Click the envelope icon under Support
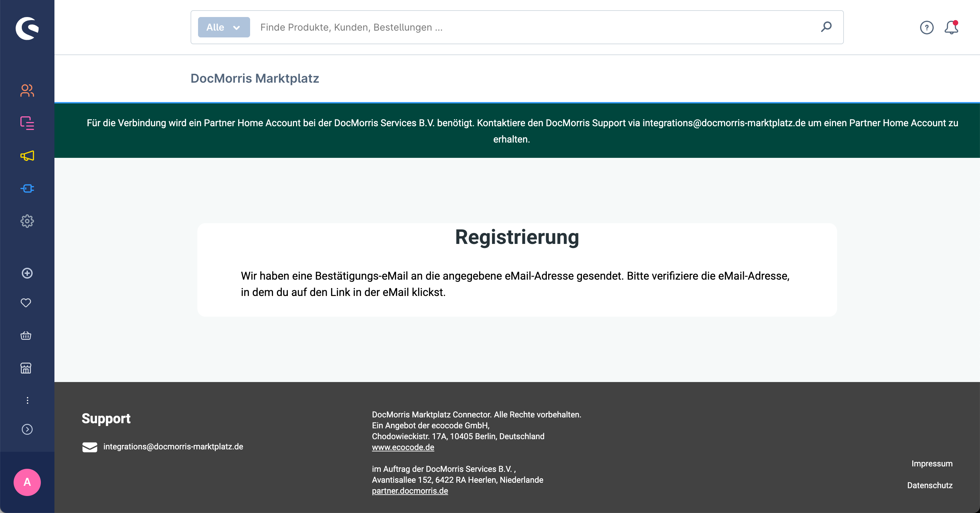This screenshot has width=980, height=513. (x=90, y=447)
